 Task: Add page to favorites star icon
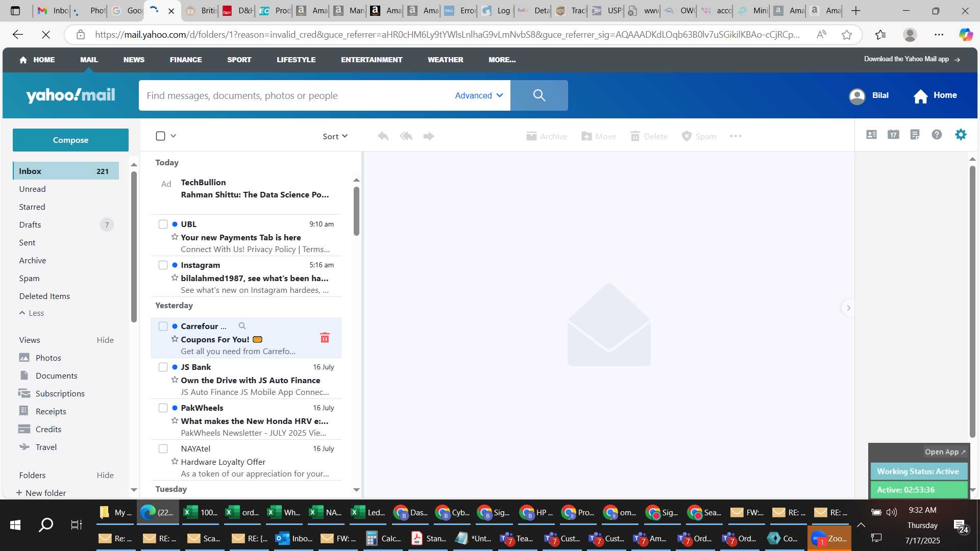tap(847, 35)
